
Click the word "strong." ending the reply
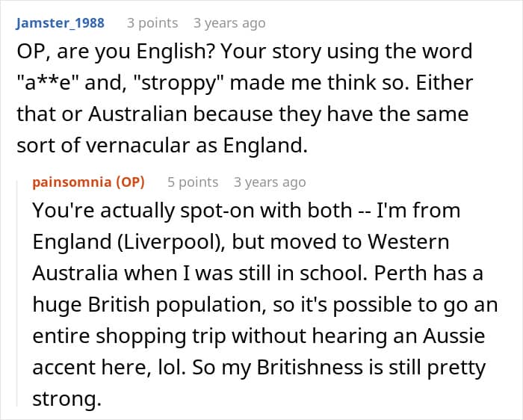(66, 399)
